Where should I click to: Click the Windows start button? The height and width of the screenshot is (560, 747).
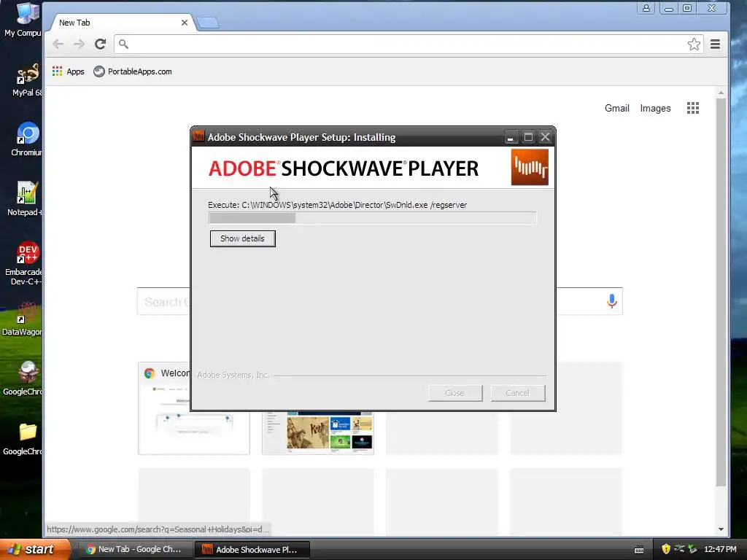click(34, 549)
